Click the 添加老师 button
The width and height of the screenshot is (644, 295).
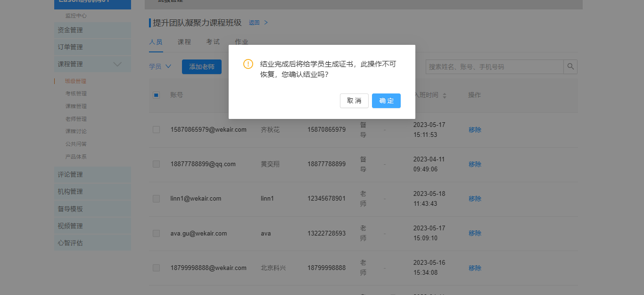202,67
